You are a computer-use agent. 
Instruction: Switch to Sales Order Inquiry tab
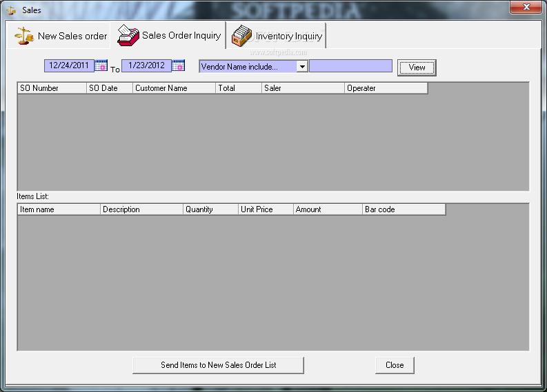[168, 35]
